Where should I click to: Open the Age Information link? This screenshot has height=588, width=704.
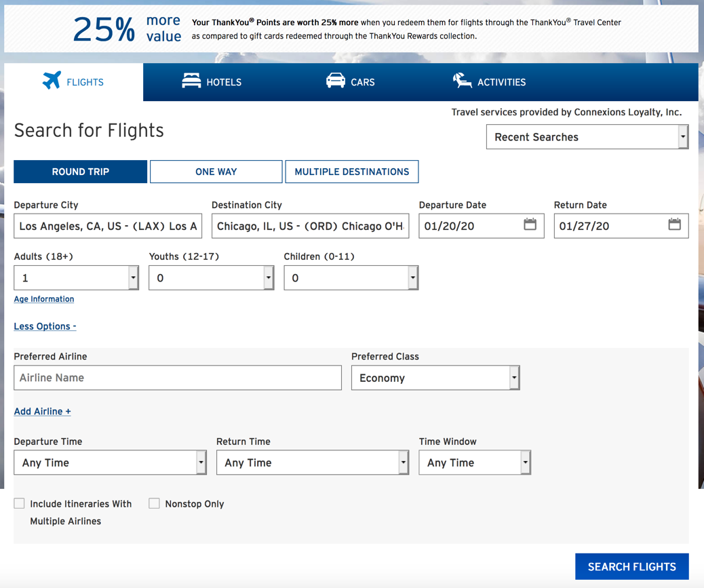pyautogui.click(x=44, y=299)
